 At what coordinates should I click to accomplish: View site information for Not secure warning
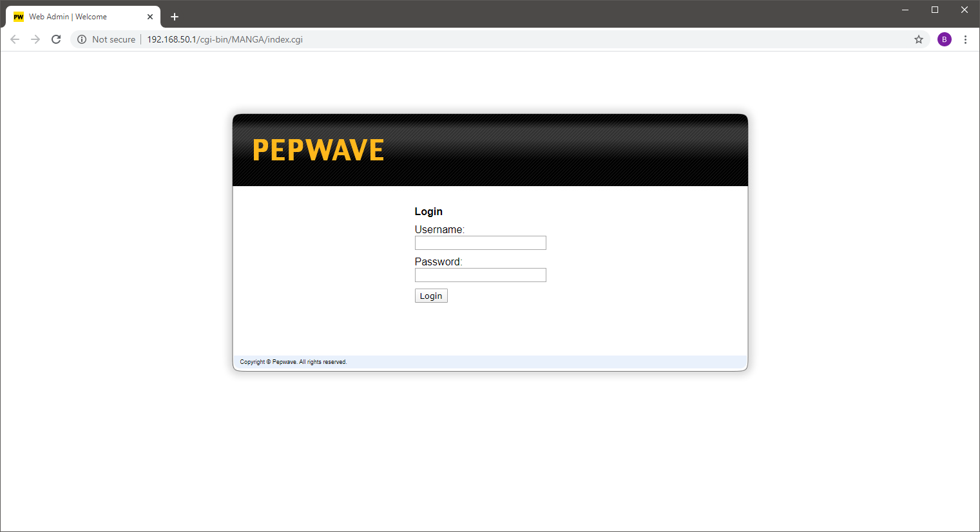(x=82, y=39)
